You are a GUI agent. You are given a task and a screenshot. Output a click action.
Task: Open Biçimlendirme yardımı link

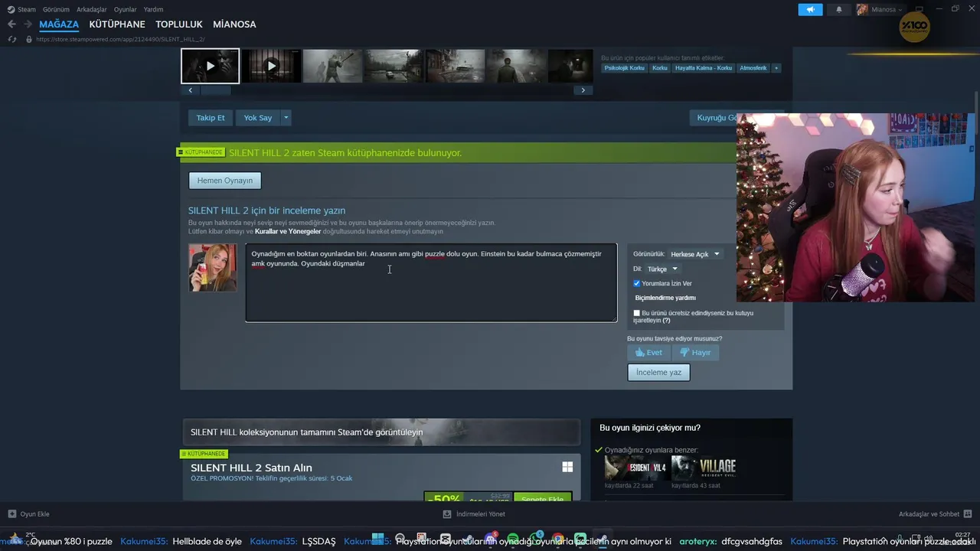(665, 298)
